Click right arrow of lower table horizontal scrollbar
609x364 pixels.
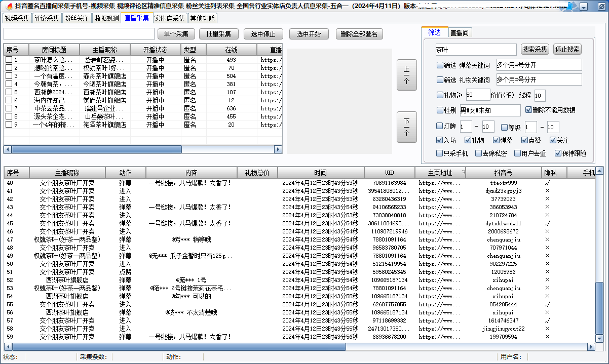pos(591,347)
